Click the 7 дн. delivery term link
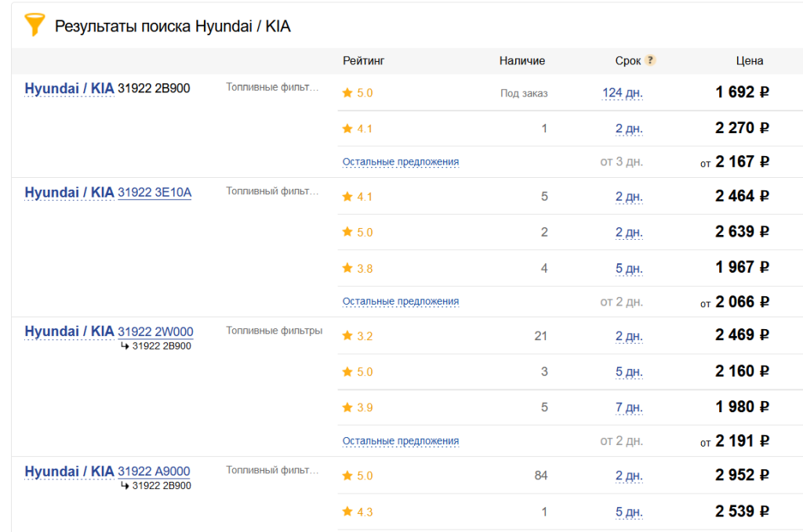Screen dimensions: 803x532 628,407
